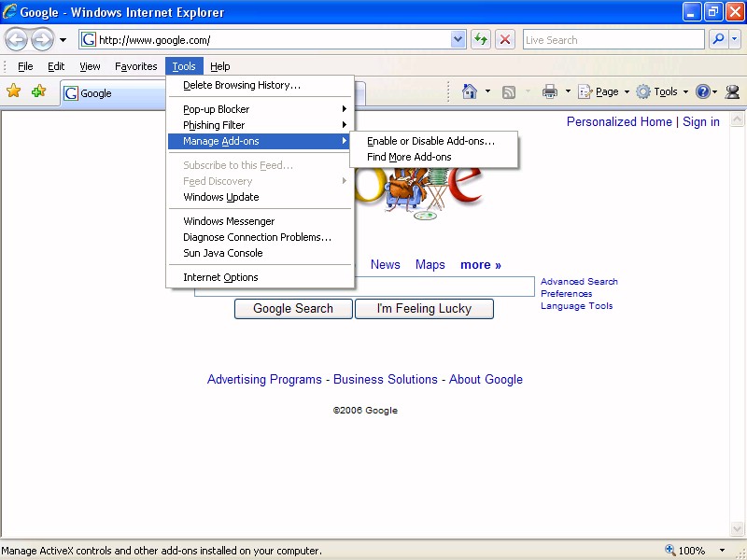The height and width of the screenshot is (560, 747).
Task: Click the Messenger icon in the command bar
Action: point(732,91)
